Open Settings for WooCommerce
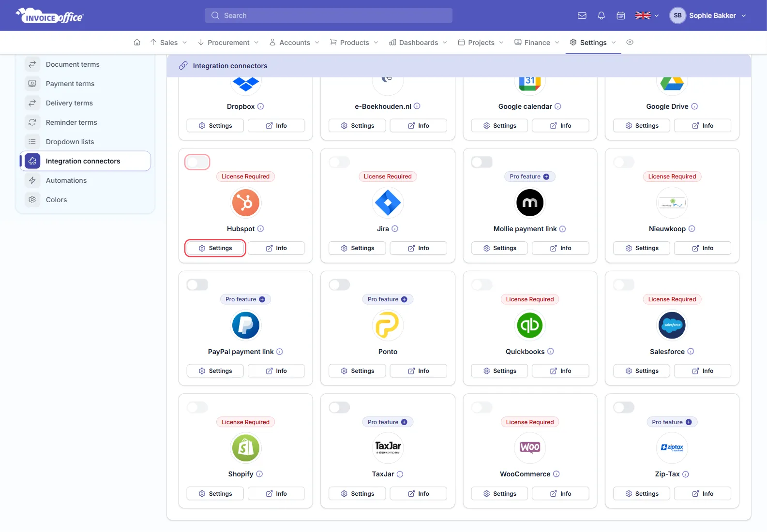The width and height of the screenshot is (767, 532). pyautogui.click(x=499, y=494)
